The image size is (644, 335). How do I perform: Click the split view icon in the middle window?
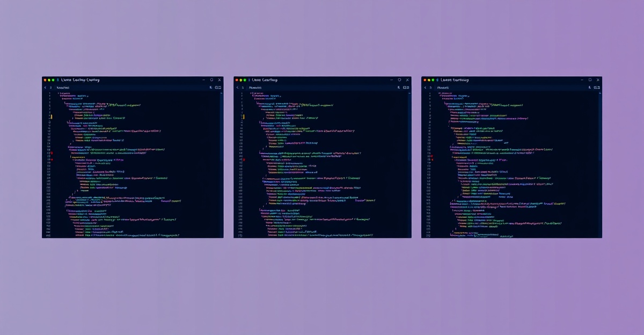(406, 86)
